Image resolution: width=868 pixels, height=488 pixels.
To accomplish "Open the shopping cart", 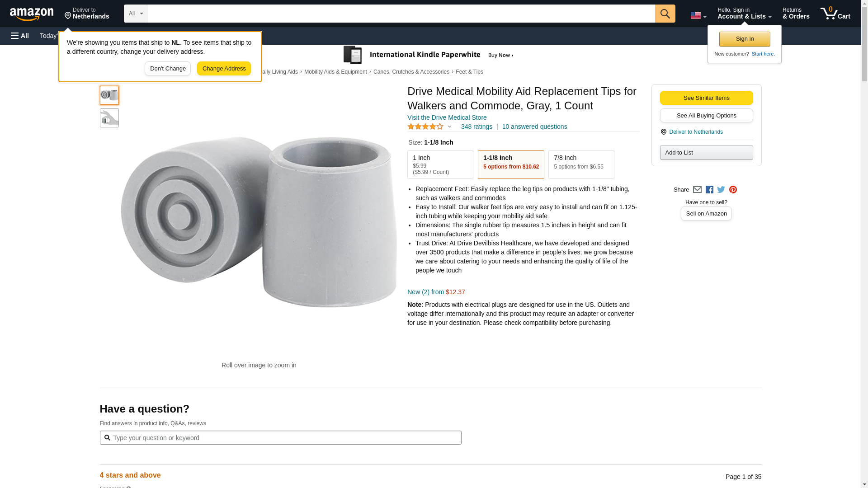I will point(835,14).
